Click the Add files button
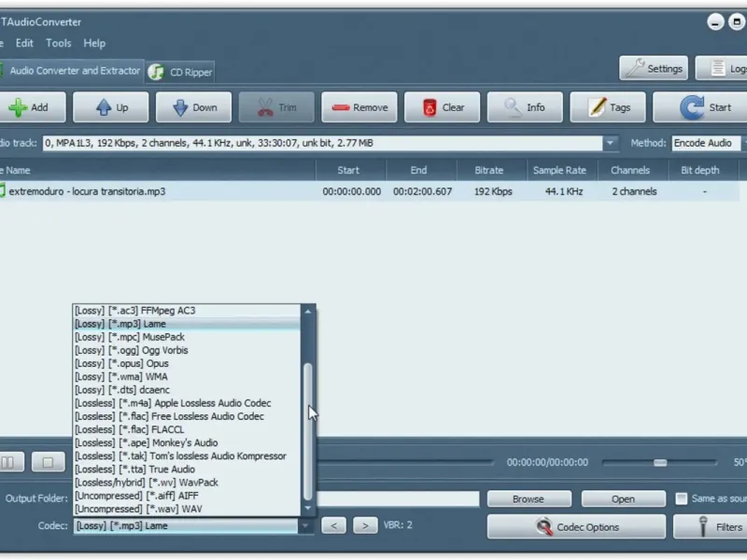747x560 pixels. 32,107
